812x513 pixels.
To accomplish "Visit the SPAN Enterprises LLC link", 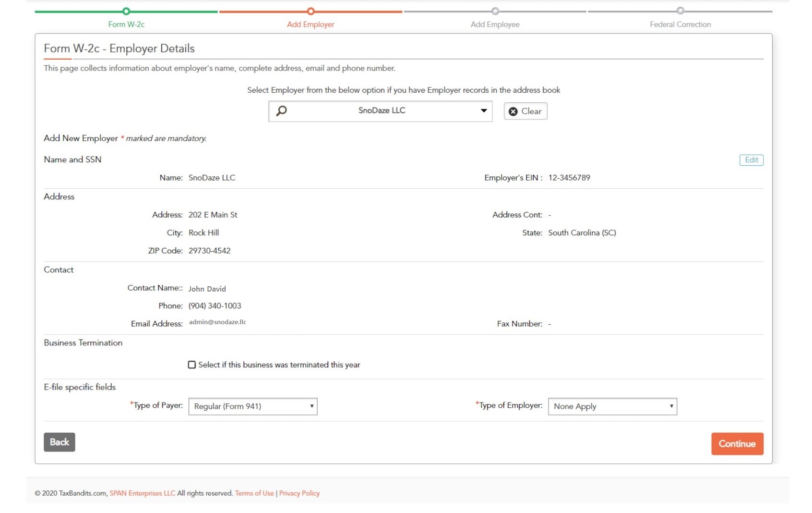I will [x=143, y=493].
